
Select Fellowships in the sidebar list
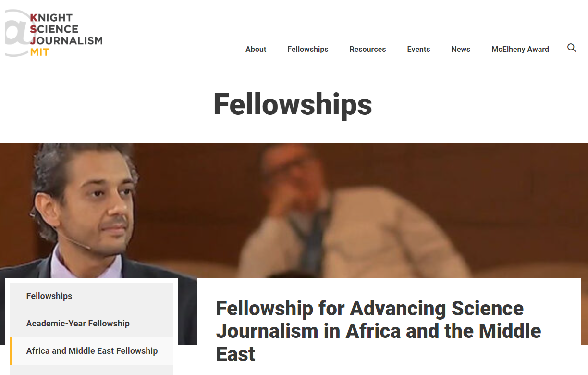49,296
